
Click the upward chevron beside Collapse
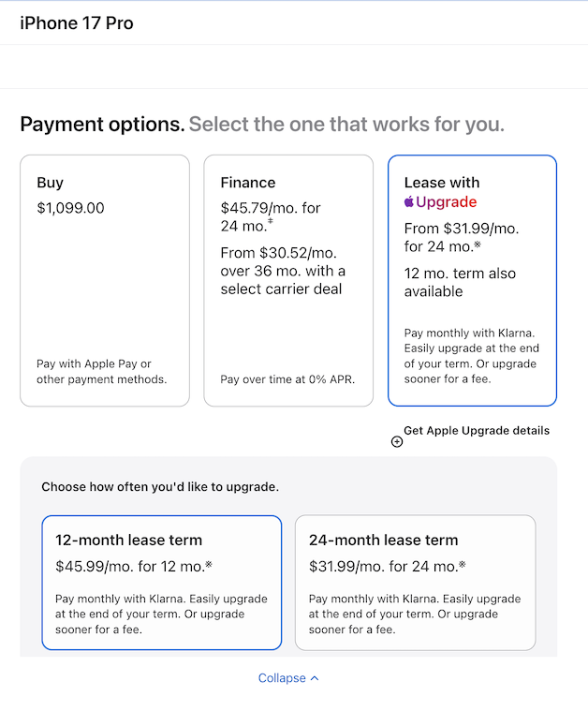[x=315, y=678]
